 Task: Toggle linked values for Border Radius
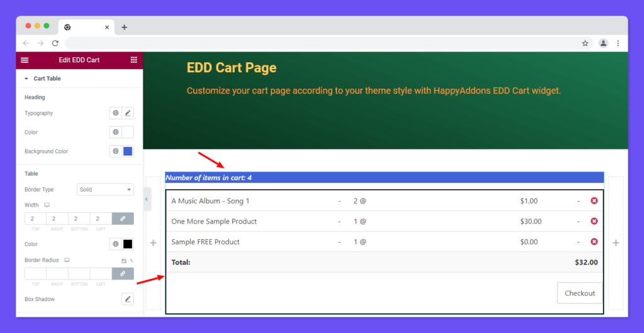click(123, 273)
